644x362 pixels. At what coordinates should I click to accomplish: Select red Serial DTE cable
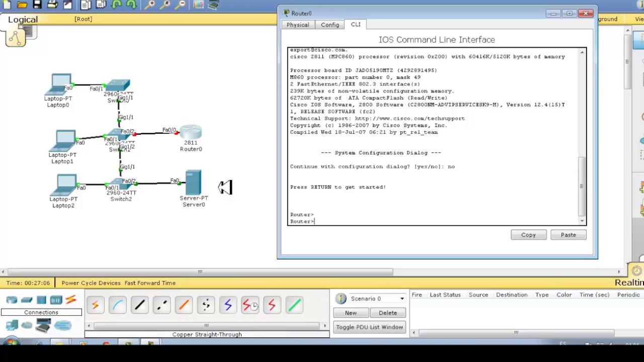272,305
